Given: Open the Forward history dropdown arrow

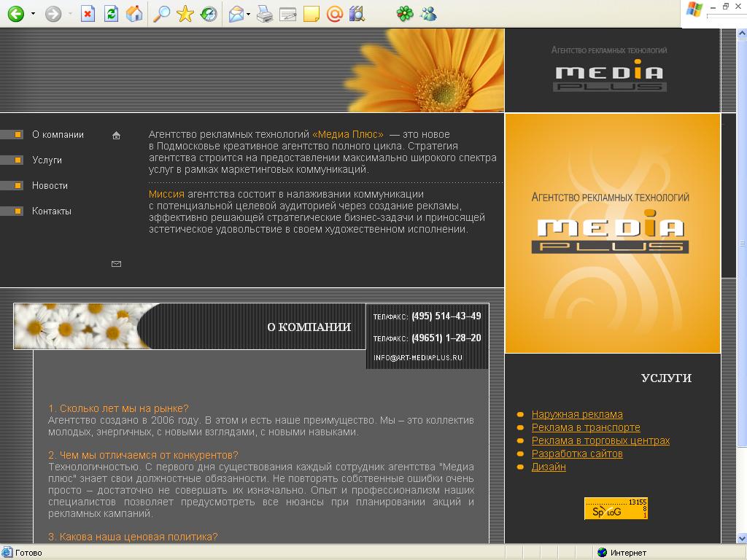Looking at the screenshot, I should [70, 14].
